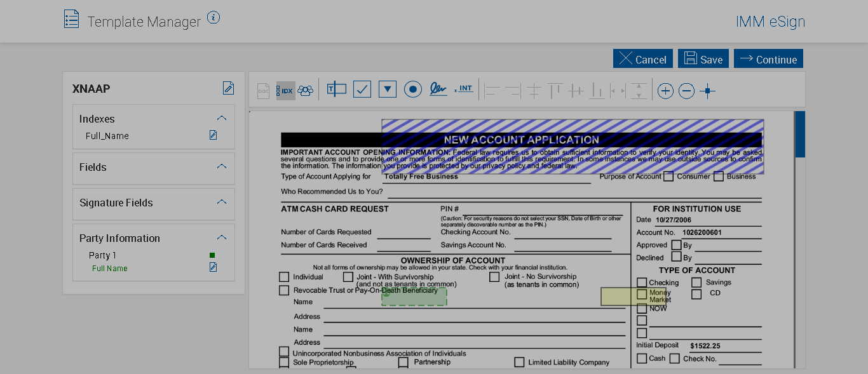Viewport: 868px width, 374px height.
Task: Tick the Approved checkbox
Action: coord(676,245)
